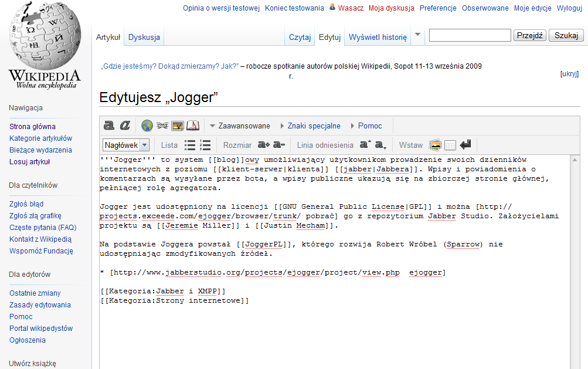
Task: Insert a line break icon
Action: tap(465, 145)
